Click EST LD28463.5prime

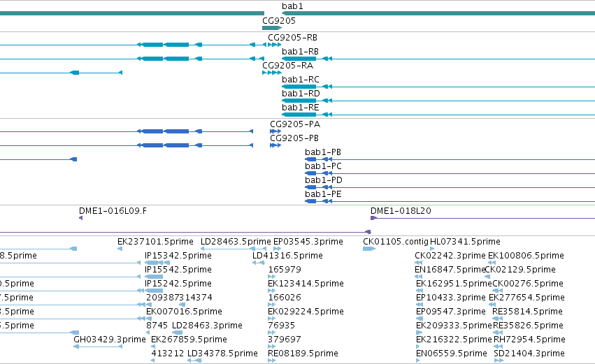coord(236,242)
